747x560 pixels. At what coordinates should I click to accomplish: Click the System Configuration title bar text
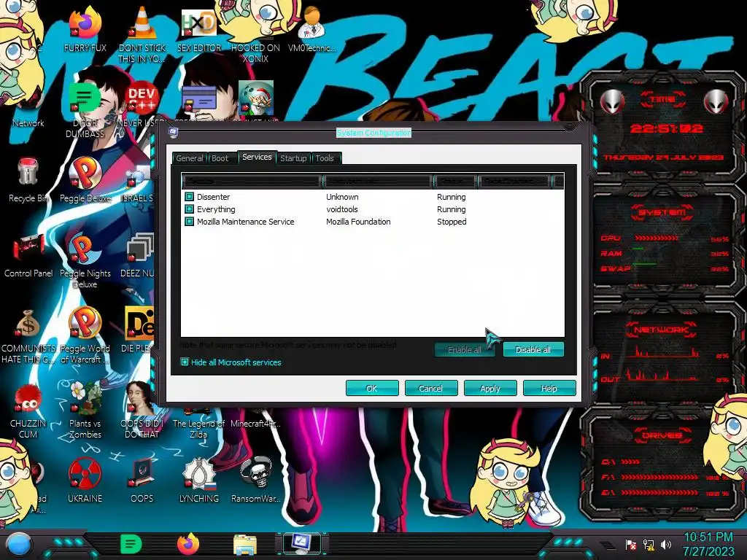[x=373, y=133]
